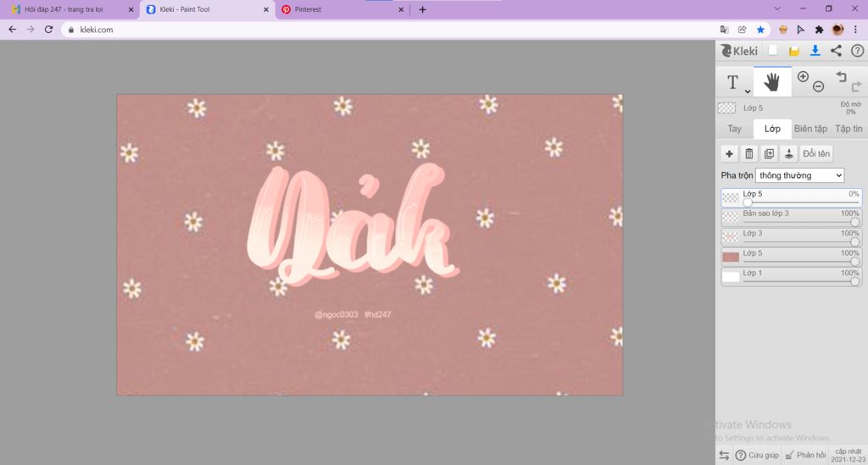This screenshot has height=465, width=868.
Task: Select the Text tool
Action: coord(732,82)
